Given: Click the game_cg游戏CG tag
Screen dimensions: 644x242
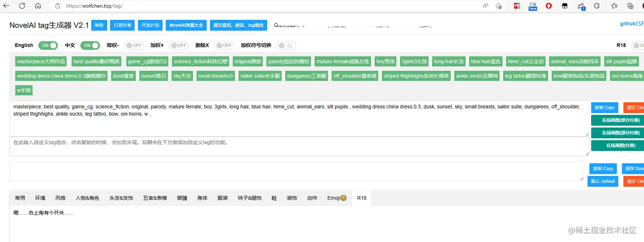Looking at the screenshot, I should click(x=147, y=62).
